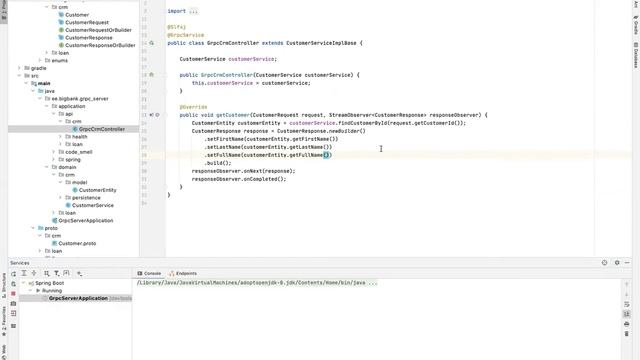Click console up arrow icon
The width and height of the screenshot is (640, 360).
pyautogui.click(x=627, y=284)
